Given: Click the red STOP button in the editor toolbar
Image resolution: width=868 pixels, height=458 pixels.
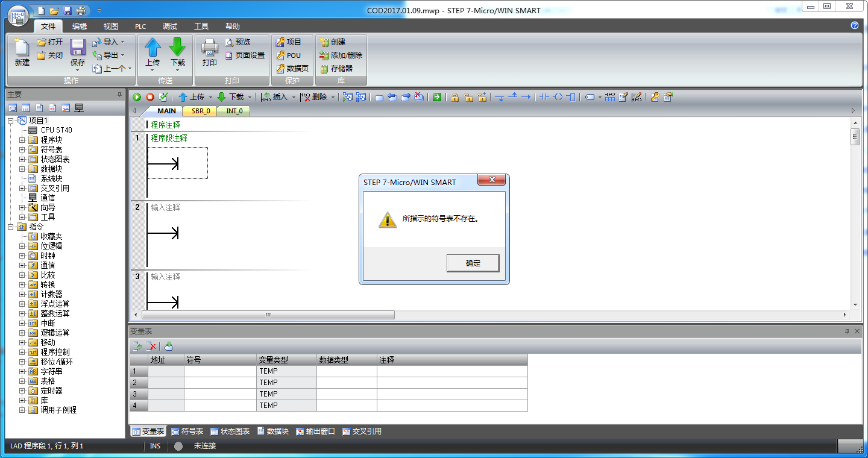Looking at the screenshot, I should (x=150, y=97).
